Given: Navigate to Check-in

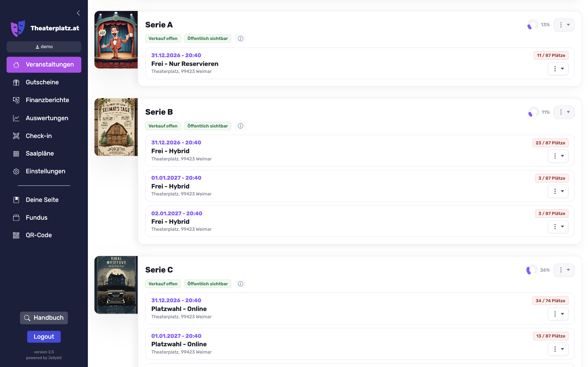Looking at the screenshot, I should click(x=44, y=136).
